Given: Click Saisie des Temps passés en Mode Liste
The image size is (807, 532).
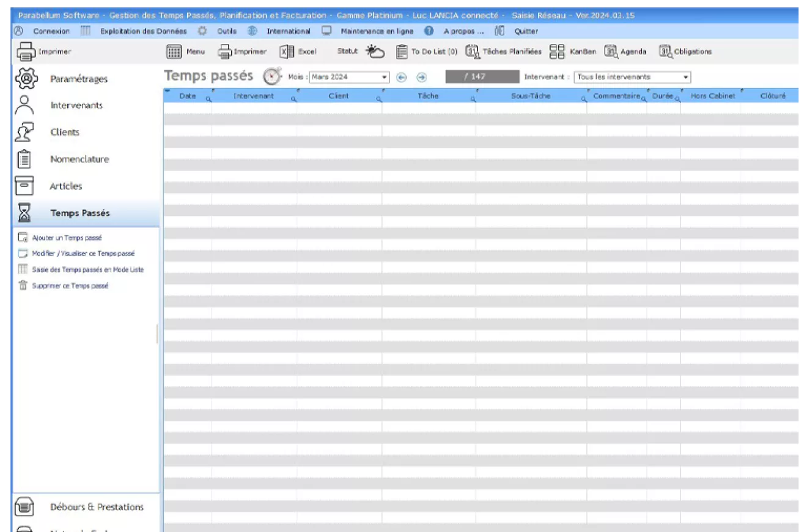Looking at the screenshot, I should pos(88,269).
